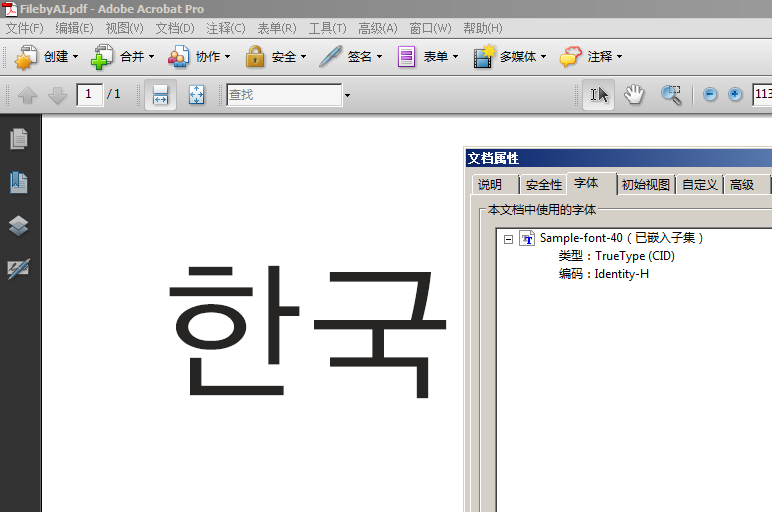Collapse the Sample-font-40 tree node
This screenshot has height=512, width=772.
point(509,239)
